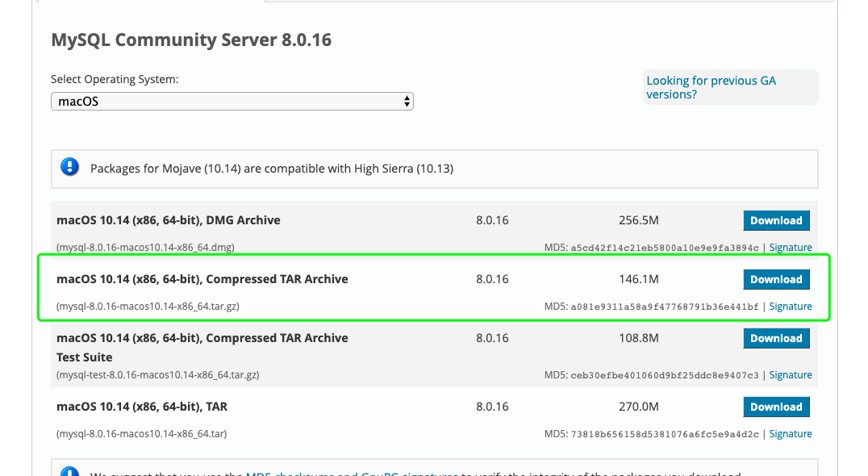Viewport: 868px width, 476px height.
Task: Click the Test Suite archive title
Action: [202, 347]
